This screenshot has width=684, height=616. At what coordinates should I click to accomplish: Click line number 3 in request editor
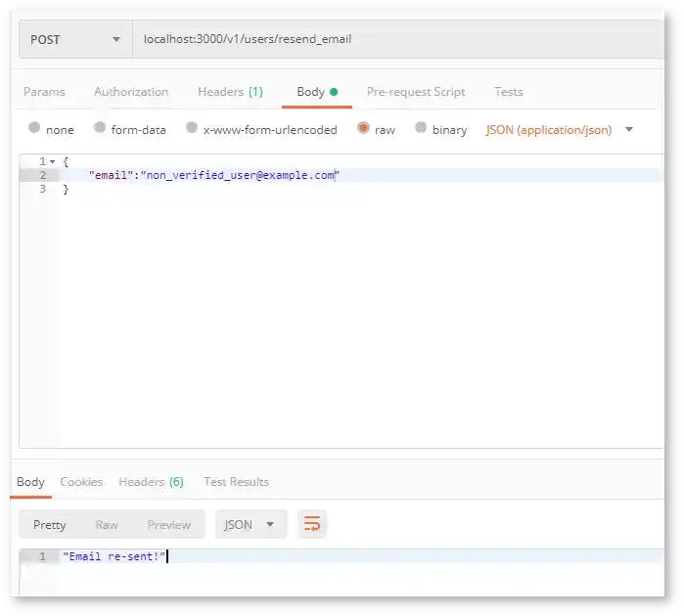point(42,189)
